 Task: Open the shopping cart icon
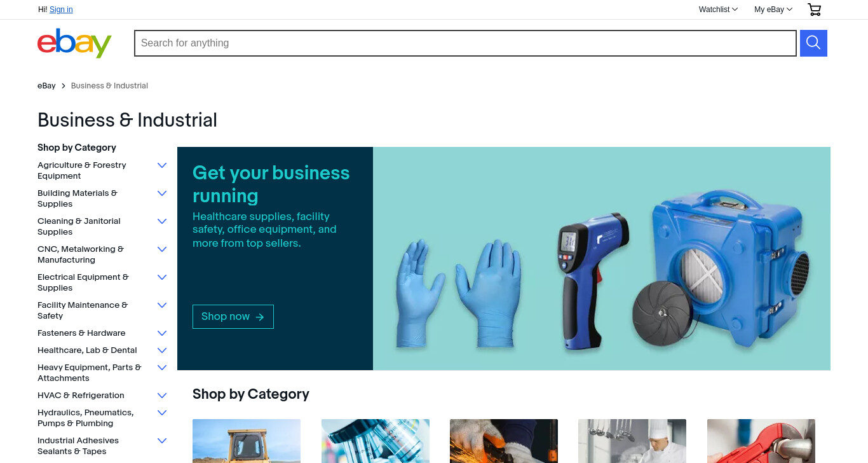pyautogui.click(x=814, y=10)
